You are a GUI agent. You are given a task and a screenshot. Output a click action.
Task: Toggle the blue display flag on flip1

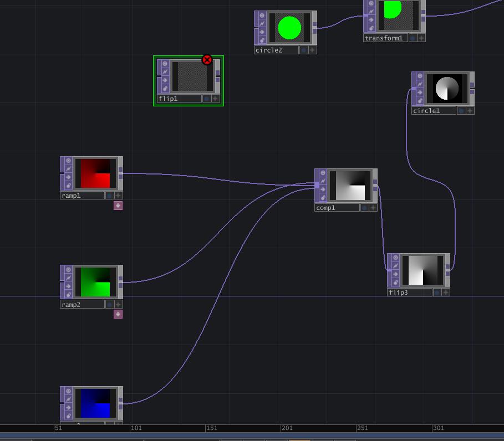click(x=207, y=99)
